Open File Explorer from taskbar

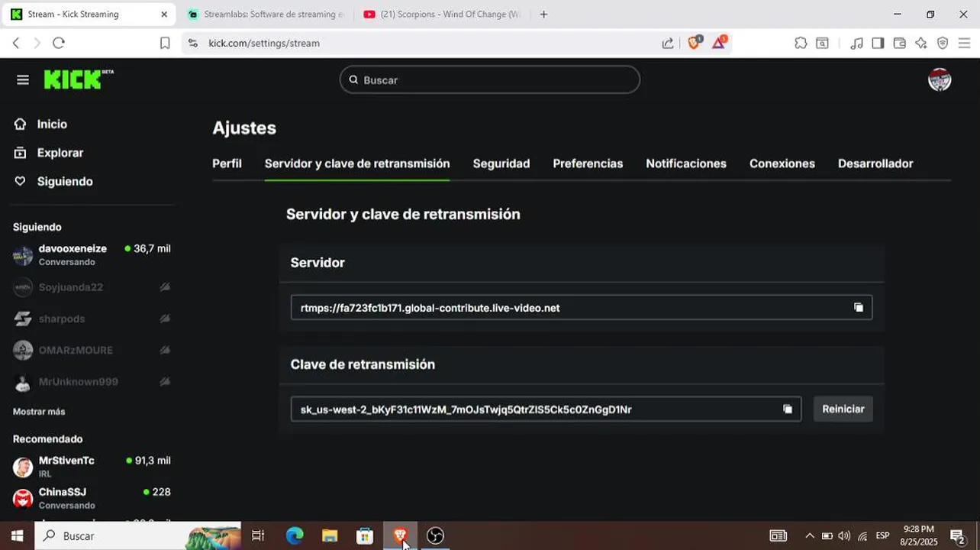point(330,536)
